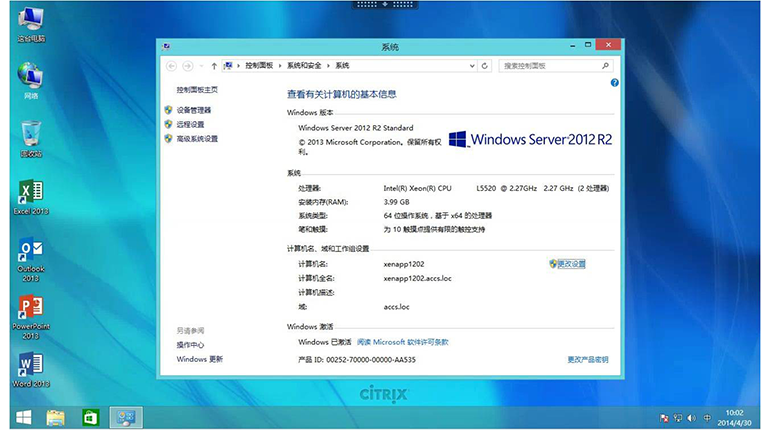
Task: Open 操作中心 link
Action: click(190, 345)
